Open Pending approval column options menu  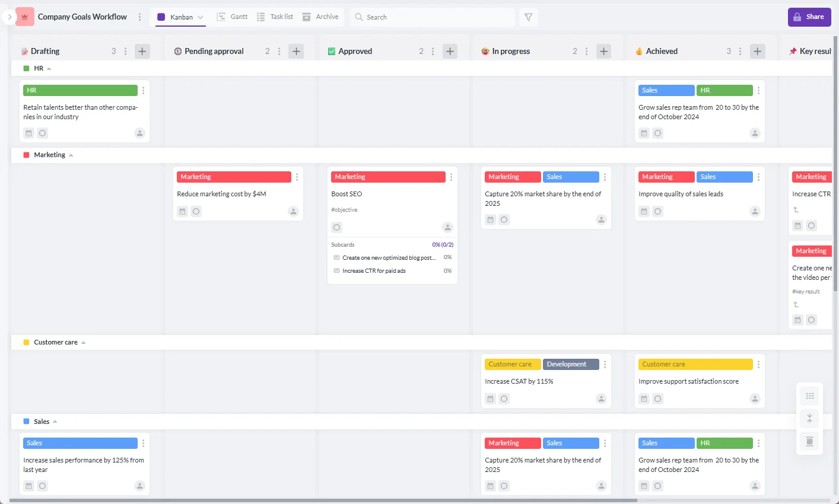pyautogui.click(x=279, y=51)
